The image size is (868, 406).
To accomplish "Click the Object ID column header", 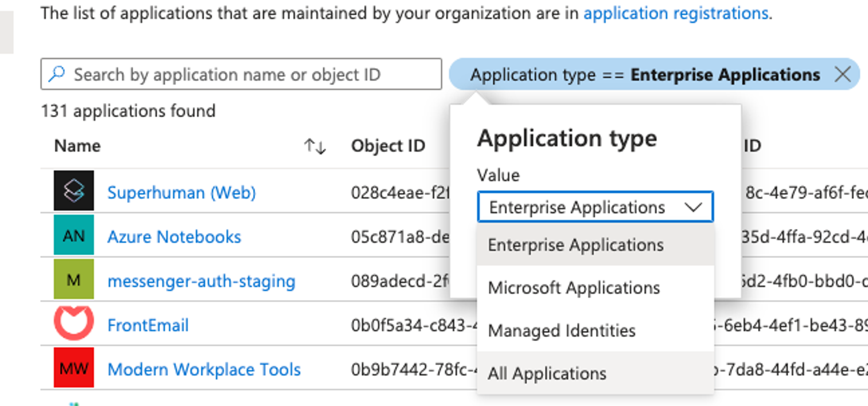I will coord(388,146).
